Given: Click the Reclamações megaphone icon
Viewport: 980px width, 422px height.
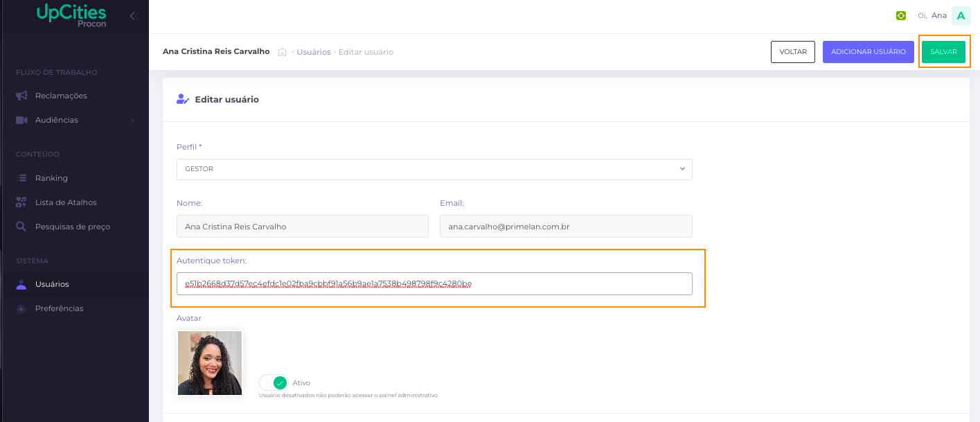Looking at the screenshot, I should coord(21,96).
